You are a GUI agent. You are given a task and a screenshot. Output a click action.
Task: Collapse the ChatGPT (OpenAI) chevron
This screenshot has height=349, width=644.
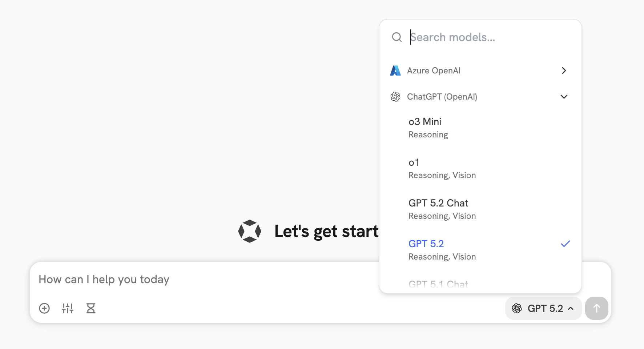click(x=564, y=97)
